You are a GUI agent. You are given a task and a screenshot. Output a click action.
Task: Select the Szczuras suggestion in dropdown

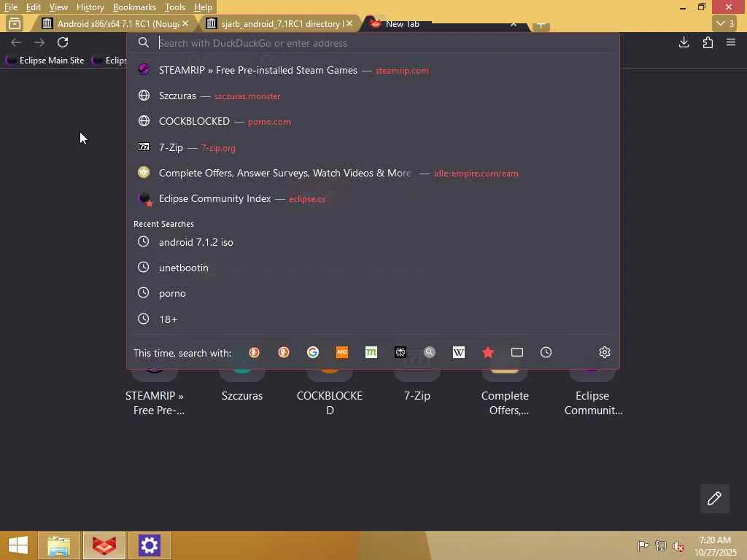373,96
